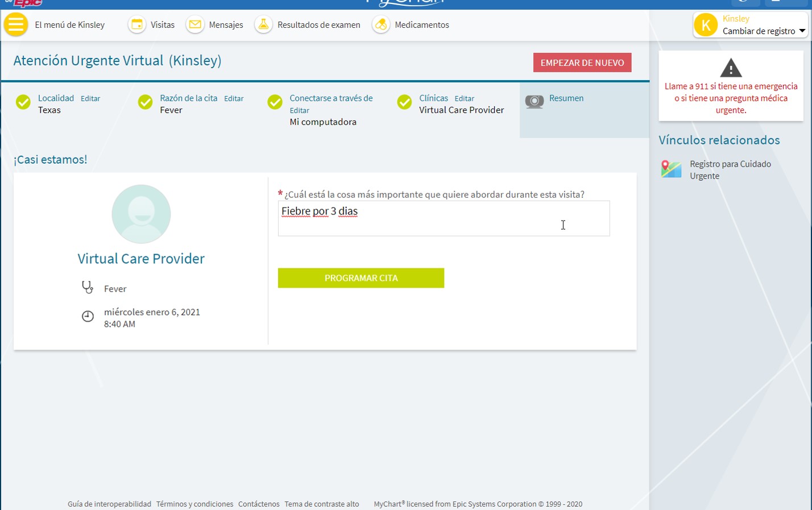812x510 pixels.
Task: Click the Empezar de Nuevo button
Action: point(582,63)
